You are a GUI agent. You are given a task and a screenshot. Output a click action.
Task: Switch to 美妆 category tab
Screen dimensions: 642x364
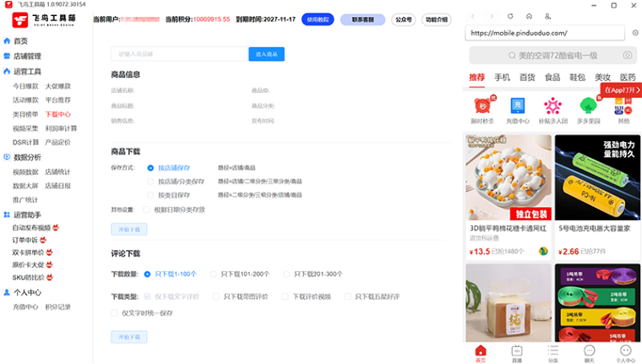click(602, 78)
